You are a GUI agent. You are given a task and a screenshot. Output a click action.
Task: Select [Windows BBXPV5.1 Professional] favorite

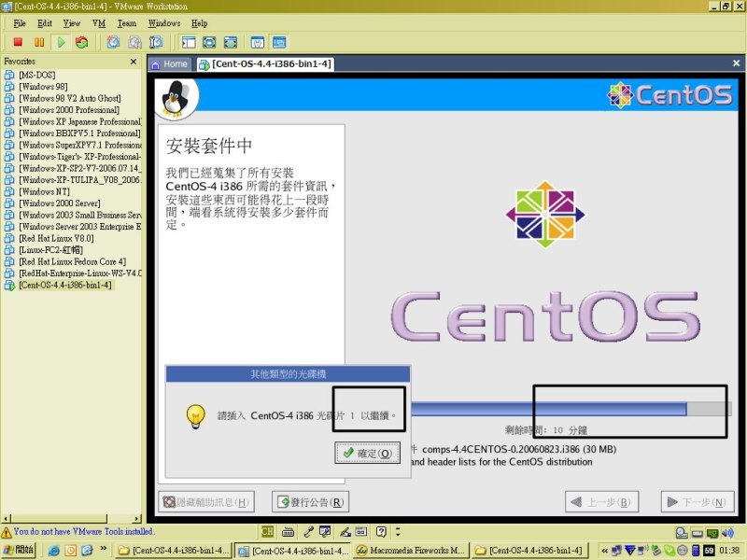79,133
